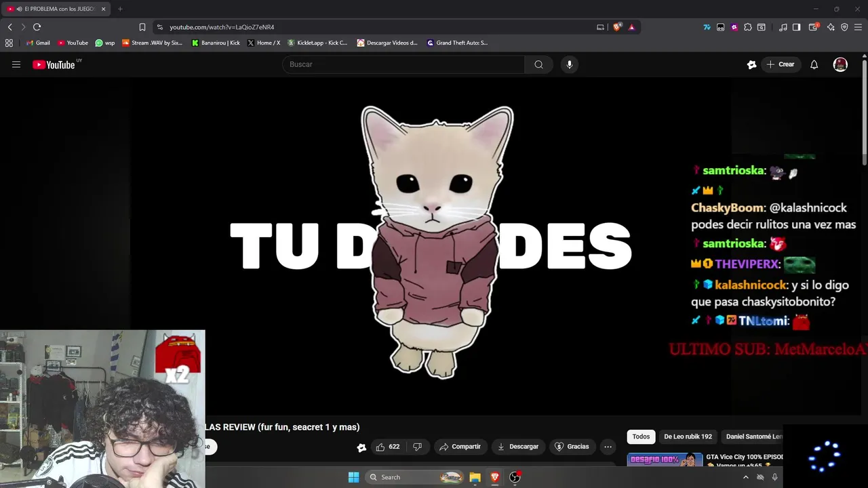
Task: Open Brave Shields lion icon
Action: click(616, 27)
